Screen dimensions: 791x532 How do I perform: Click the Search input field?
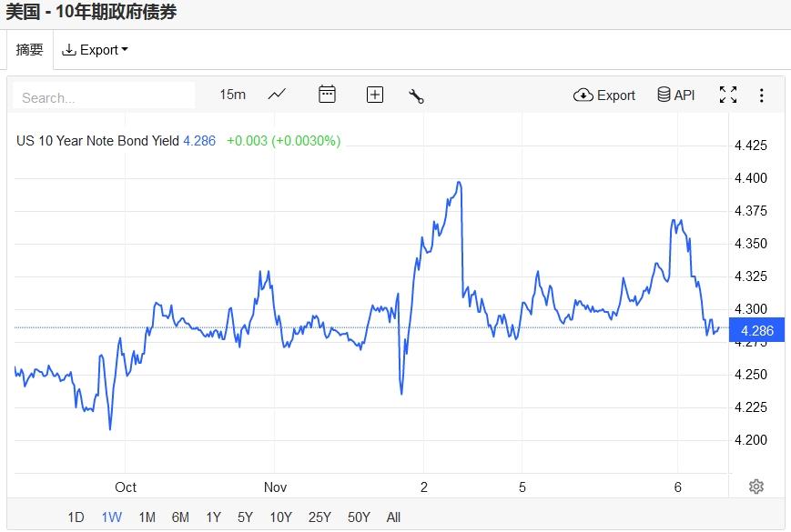(x=105, y=97)
